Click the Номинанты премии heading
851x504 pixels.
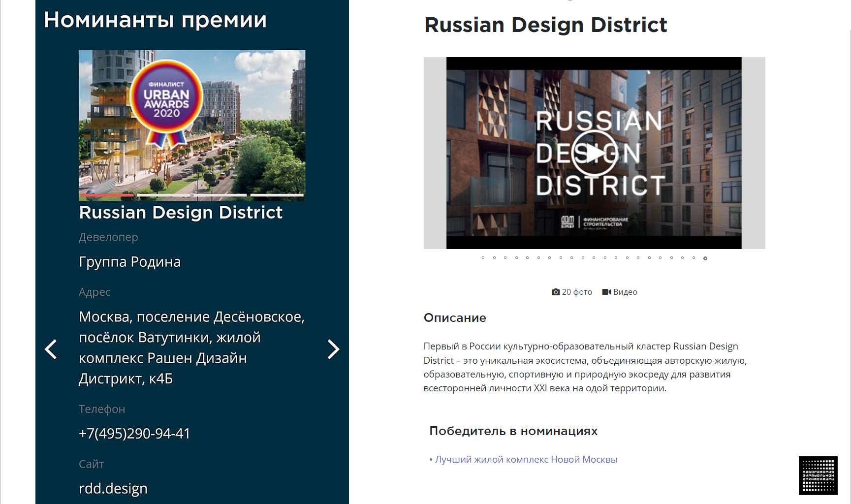pos(155,20)
